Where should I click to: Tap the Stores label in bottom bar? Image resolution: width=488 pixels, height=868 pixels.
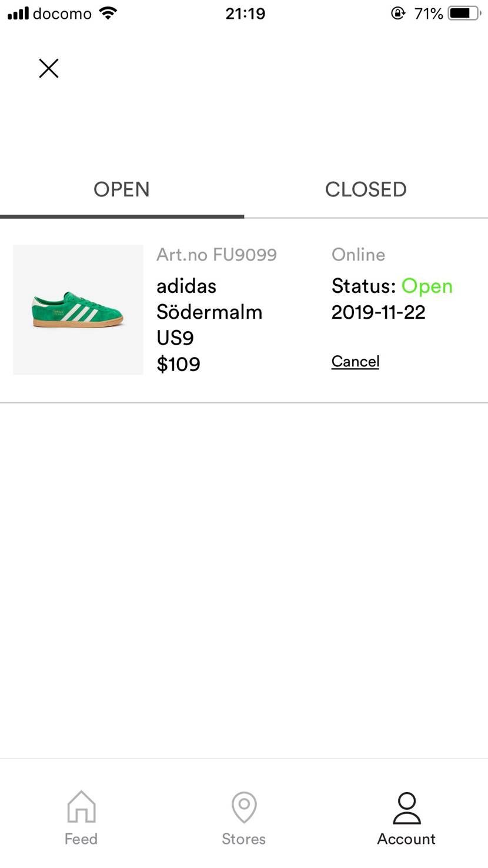[x=244, y=839]
